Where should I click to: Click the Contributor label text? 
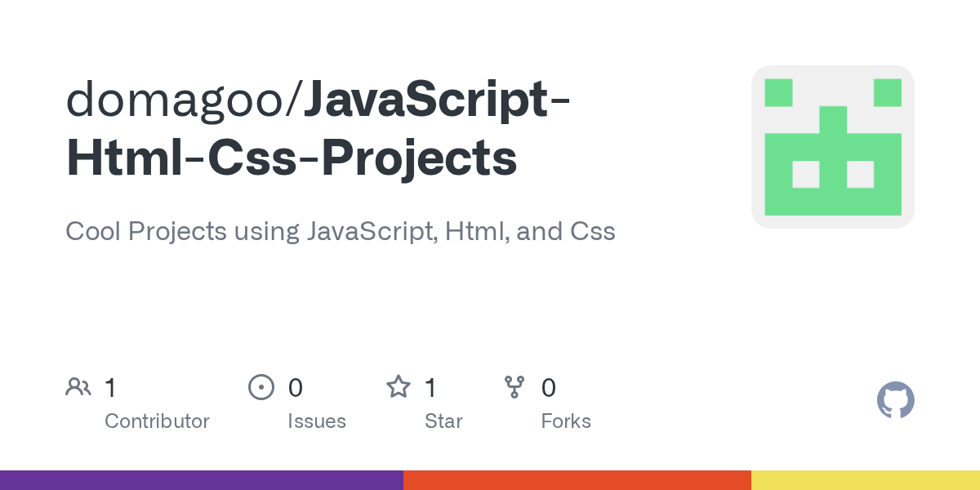tap(157, 421)
